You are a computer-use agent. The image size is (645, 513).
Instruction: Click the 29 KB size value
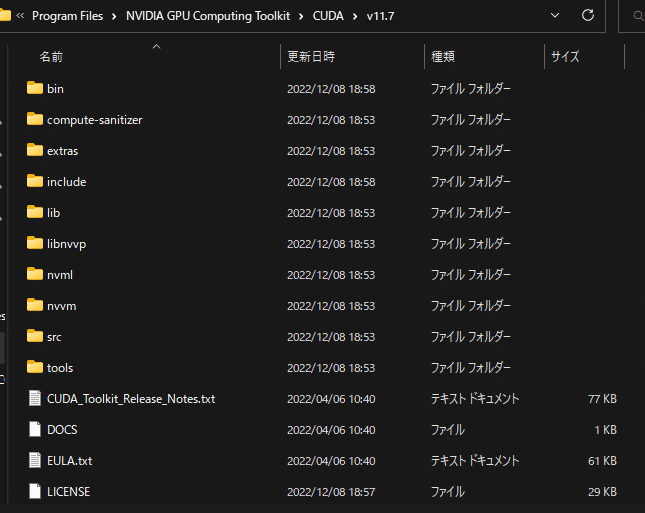coord(602,492)
